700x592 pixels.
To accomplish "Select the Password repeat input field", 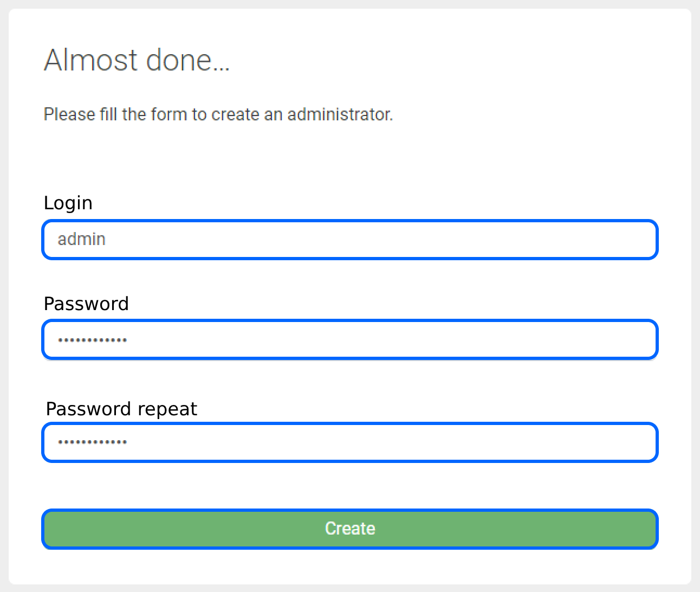I will tap(350, 442).
